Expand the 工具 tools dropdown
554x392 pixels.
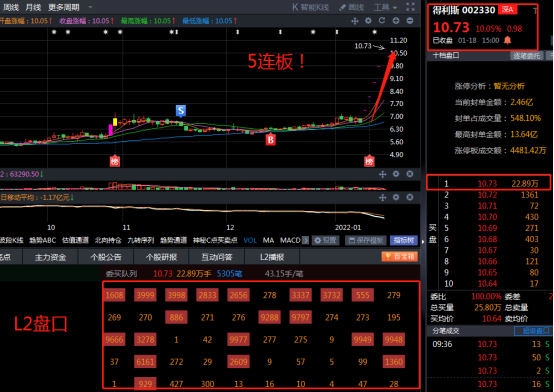tap(385, 7)
